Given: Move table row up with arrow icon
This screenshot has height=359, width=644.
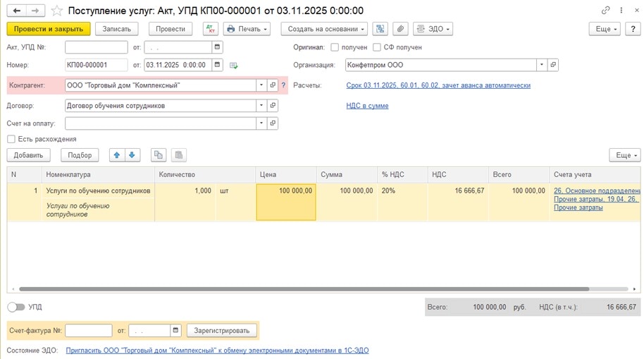Looking at the screenshot, I should [117, 155].
